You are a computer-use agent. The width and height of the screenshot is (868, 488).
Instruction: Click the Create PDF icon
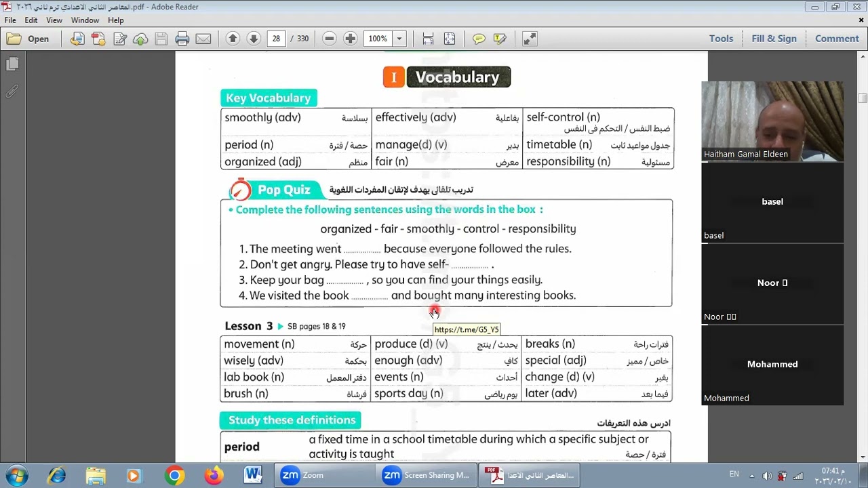point(98,39)
